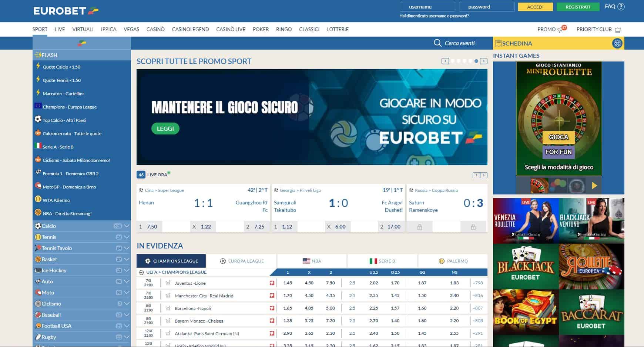Viewport: 644px width, 347px height.
Task: Select the active promo carousel dot
Action: 476,61
